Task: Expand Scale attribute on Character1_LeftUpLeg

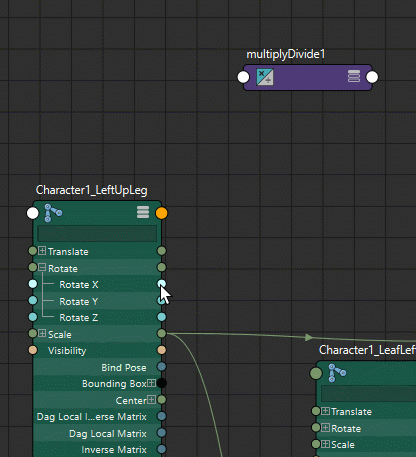Action: pos(42,333)
